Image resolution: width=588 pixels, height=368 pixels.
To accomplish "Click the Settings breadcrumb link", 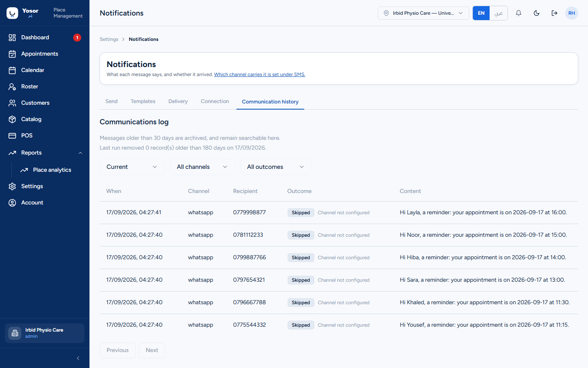I will (x=109, y=39).
